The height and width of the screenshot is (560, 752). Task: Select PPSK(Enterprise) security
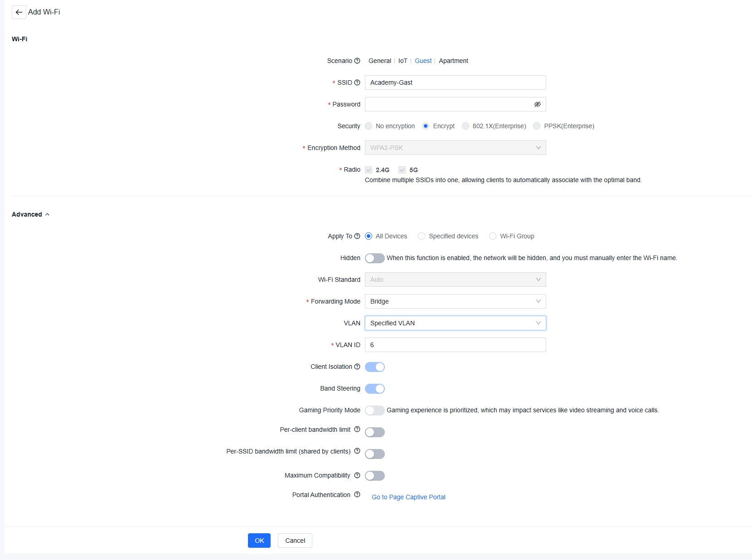[537, 126]
